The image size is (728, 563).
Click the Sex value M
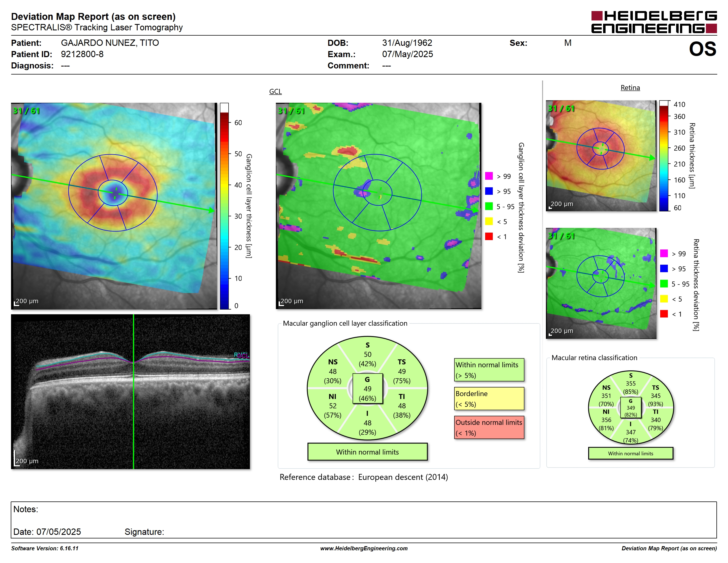pyautogui.click(x=568, y=43)
